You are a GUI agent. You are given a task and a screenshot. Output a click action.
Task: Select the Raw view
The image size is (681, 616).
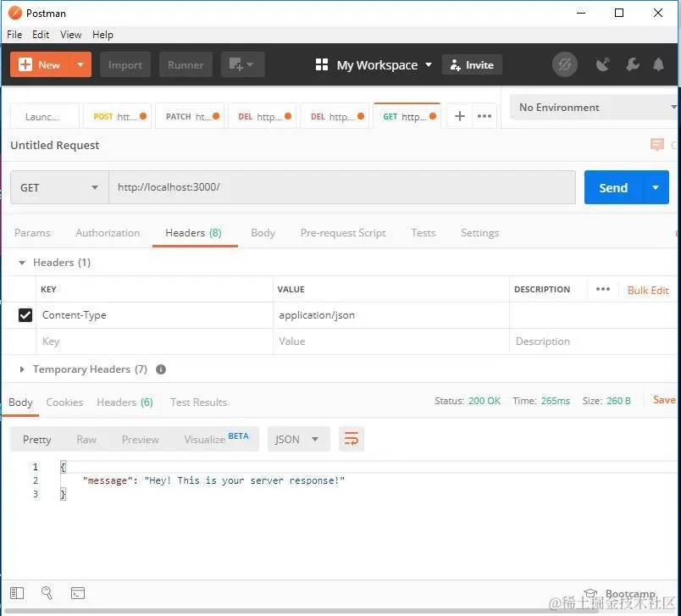click(x=86, y=440)
